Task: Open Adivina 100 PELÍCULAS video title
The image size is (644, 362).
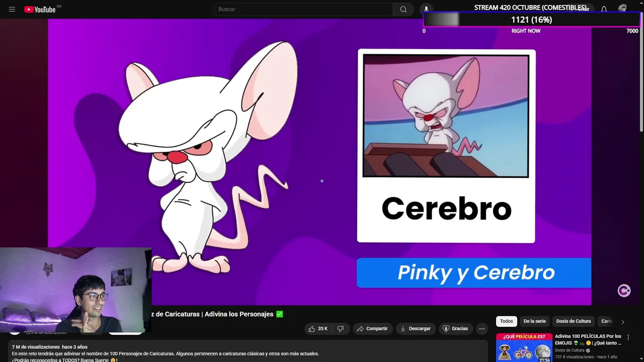Action: point(588,339)
